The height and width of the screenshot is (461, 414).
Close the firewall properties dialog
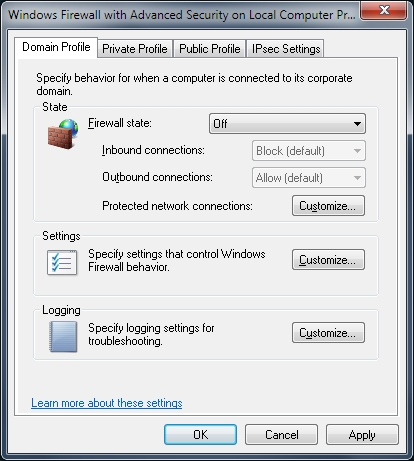tap(384, 10)
